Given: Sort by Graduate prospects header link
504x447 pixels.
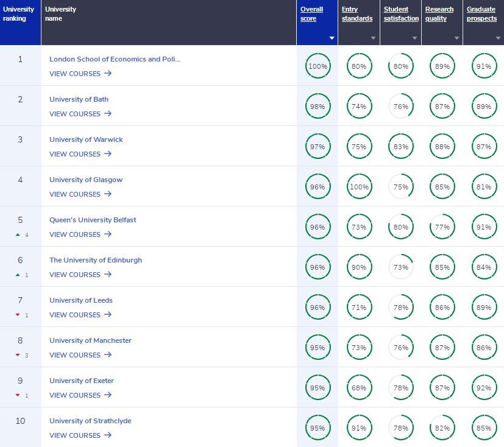Looking at the screenshot, I should 481,14.
